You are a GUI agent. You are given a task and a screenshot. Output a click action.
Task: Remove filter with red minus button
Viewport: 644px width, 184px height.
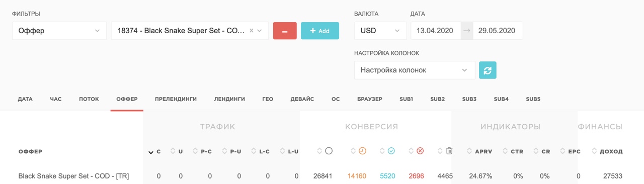coord(285,31)
